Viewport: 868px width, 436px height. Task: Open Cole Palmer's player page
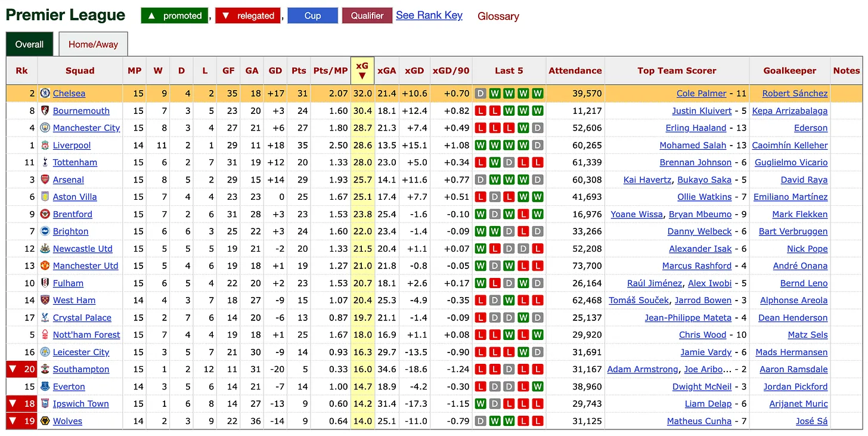point(702,93)
